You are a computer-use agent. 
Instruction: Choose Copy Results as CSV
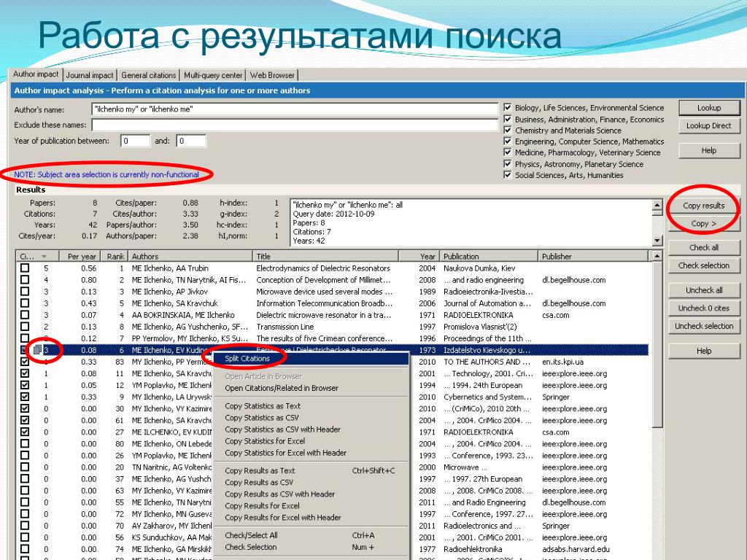pyautogui.click(x=311, y=483)
